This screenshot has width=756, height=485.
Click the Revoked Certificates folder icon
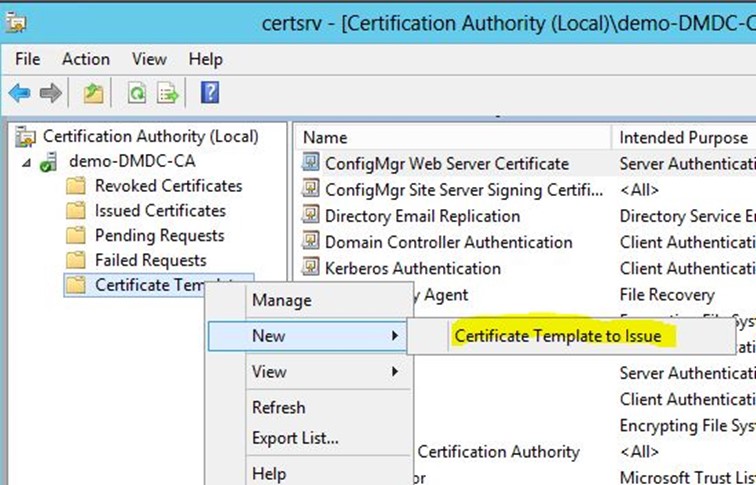coord(76,186)
